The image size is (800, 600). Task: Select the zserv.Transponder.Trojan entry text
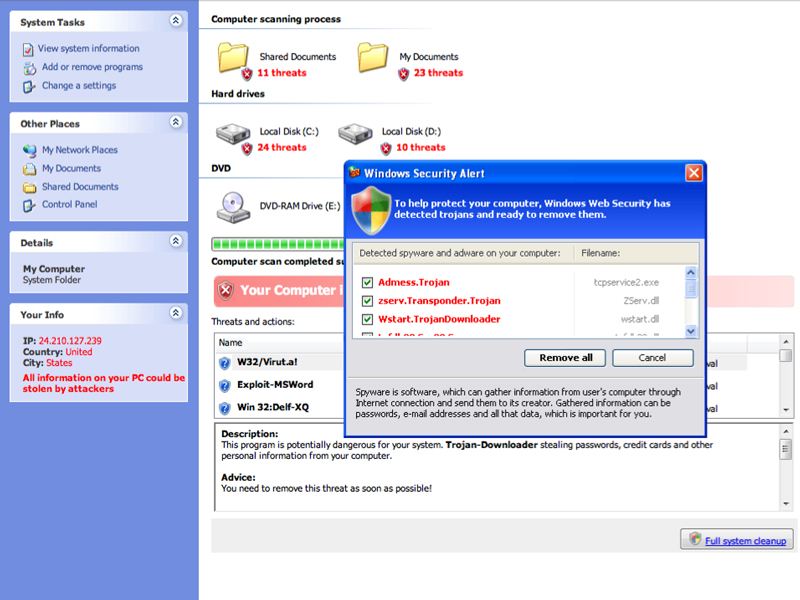(439, 301)
